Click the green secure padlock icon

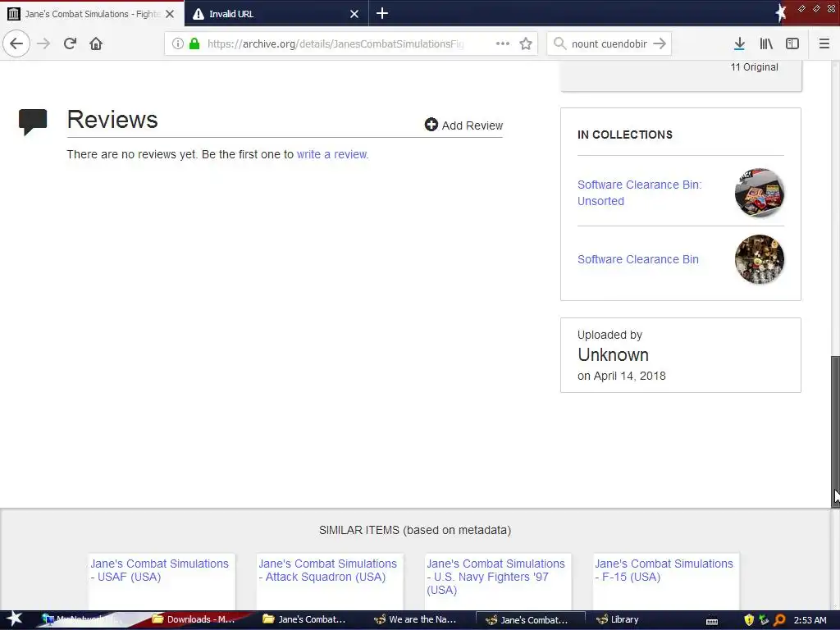194,43
